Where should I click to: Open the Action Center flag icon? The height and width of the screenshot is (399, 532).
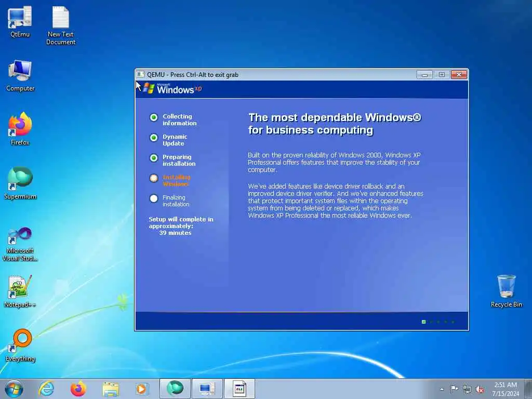tap(454, 389)
